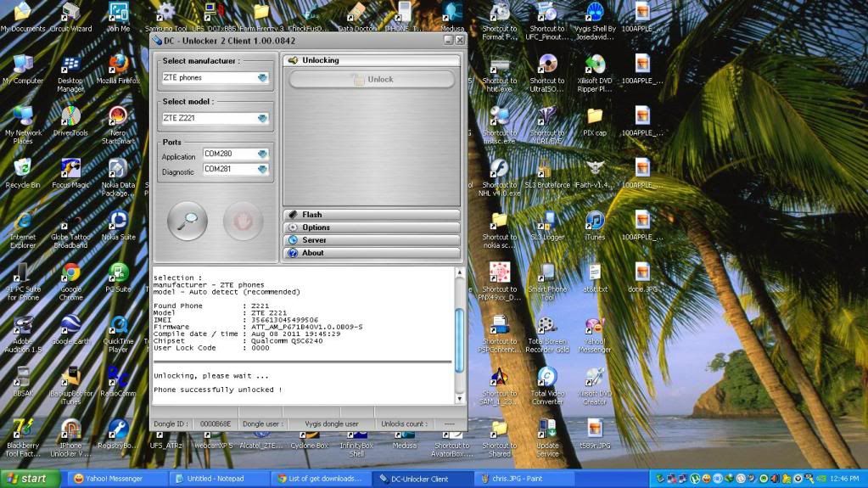Click log scrollbar down arrow
868x488 pixels.
point(460,398)
